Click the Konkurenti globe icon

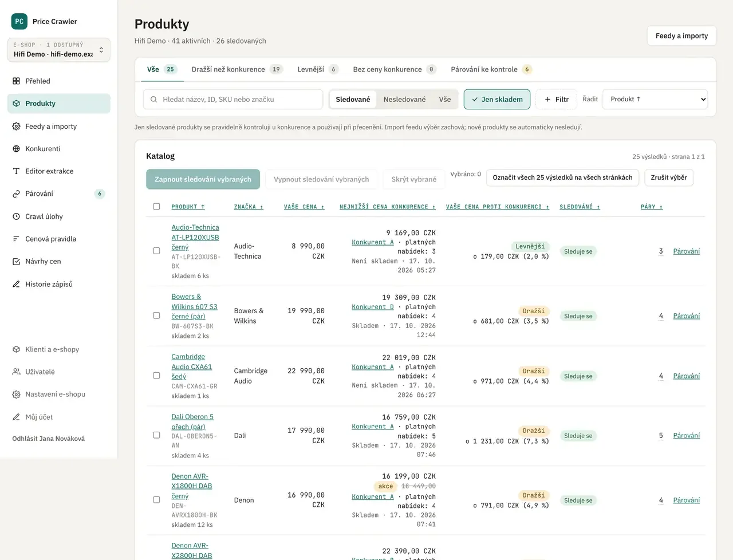pyautogui.click(x=16, y=149)
